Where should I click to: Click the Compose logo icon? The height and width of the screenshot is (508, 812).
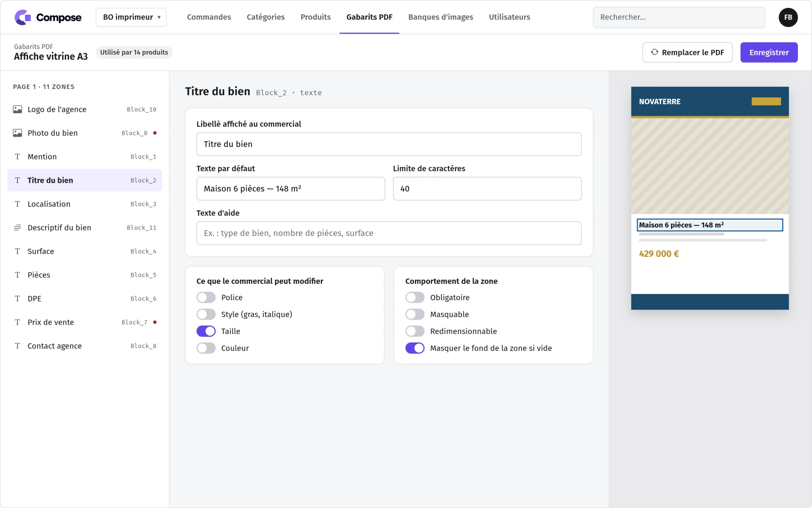pyautogui.click(x=23, y=17)
